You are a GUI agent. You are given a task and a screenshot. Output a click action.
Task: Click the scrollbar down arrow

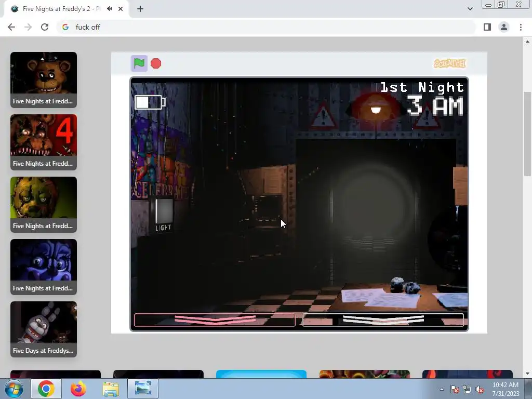[527, 374]
